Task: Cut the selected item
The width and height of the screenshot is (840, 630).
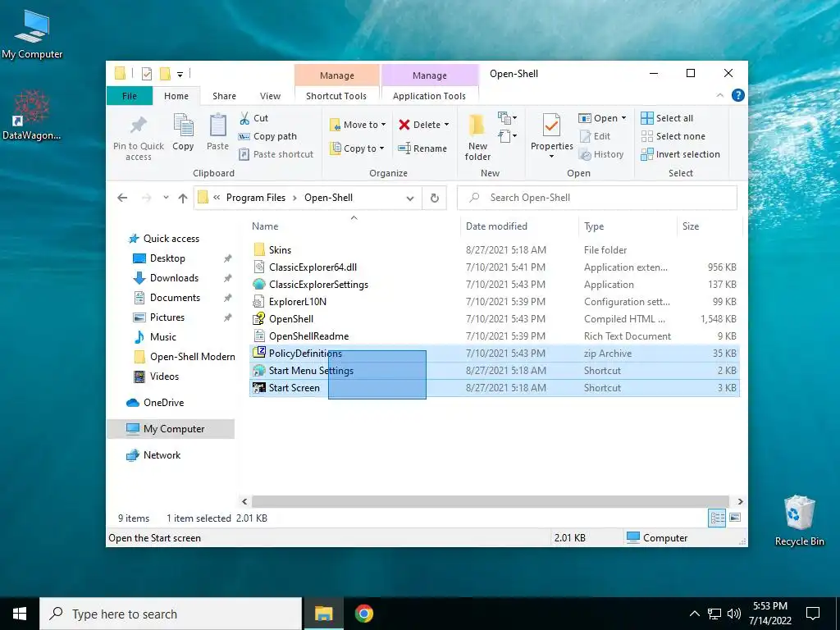Action: coord(254,118)
